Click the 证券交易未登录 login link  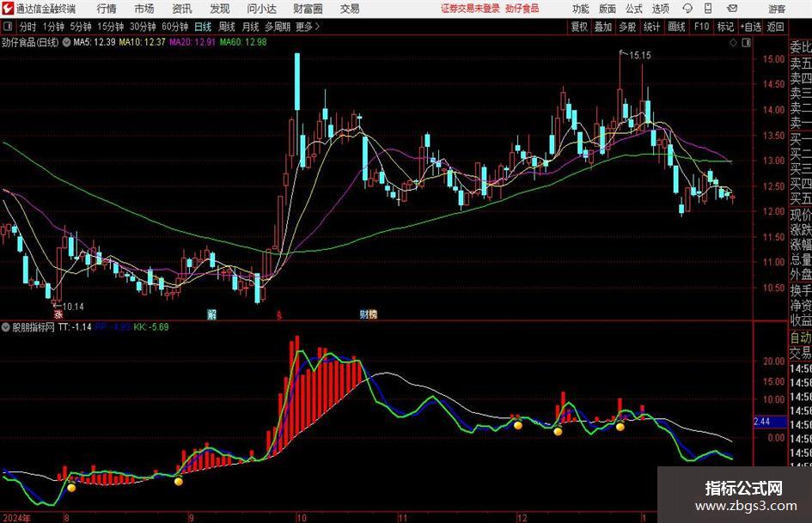[x=470, y=9]
